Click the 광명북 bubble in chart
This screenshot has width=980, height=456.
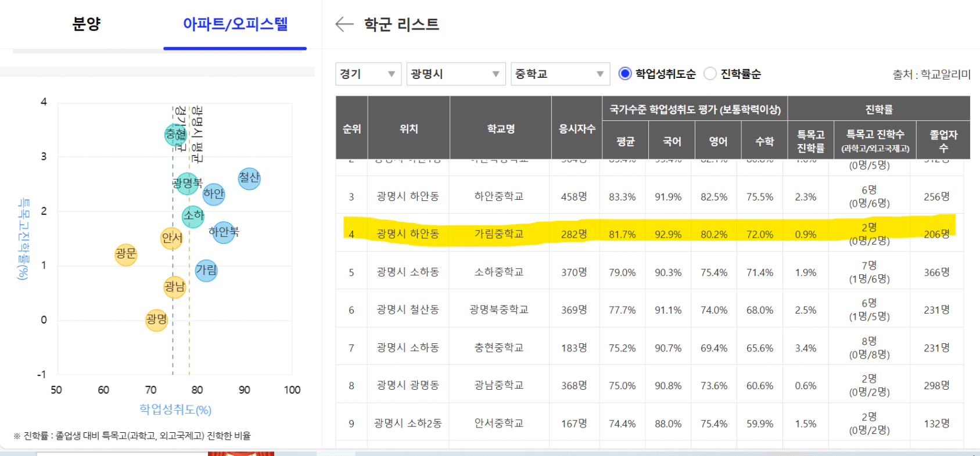(187, 184)
